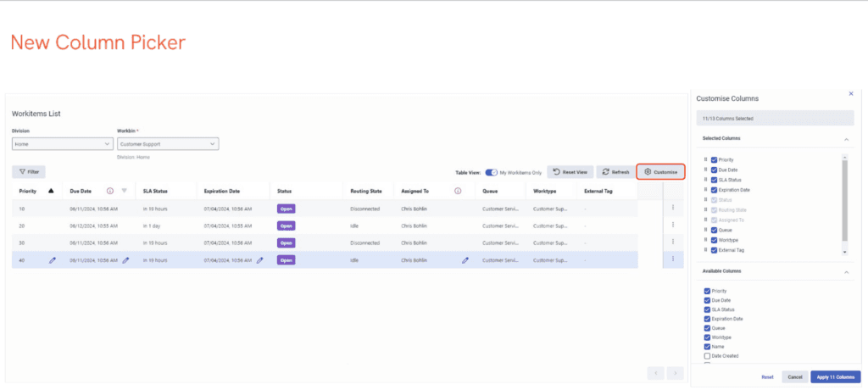Collapse the Selected Columns section
868x390 pixels.
click(845, 138)
